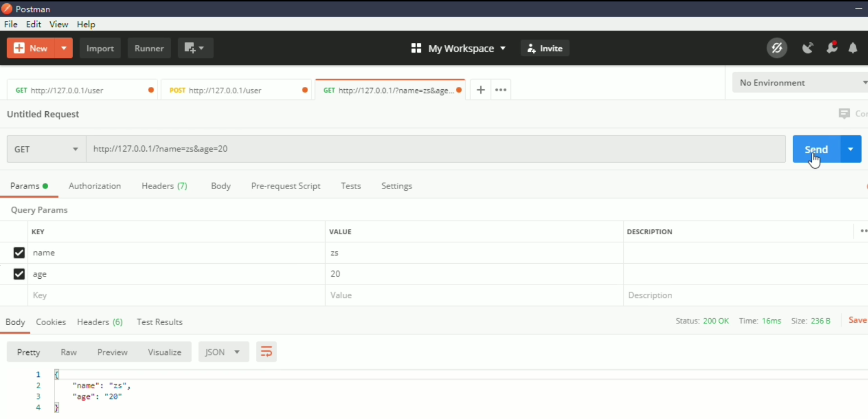This screenshot has width=868, height=419.
Task: Toggle the wrap lines icon
Action: pyautogui.click(x=266, y=352)
